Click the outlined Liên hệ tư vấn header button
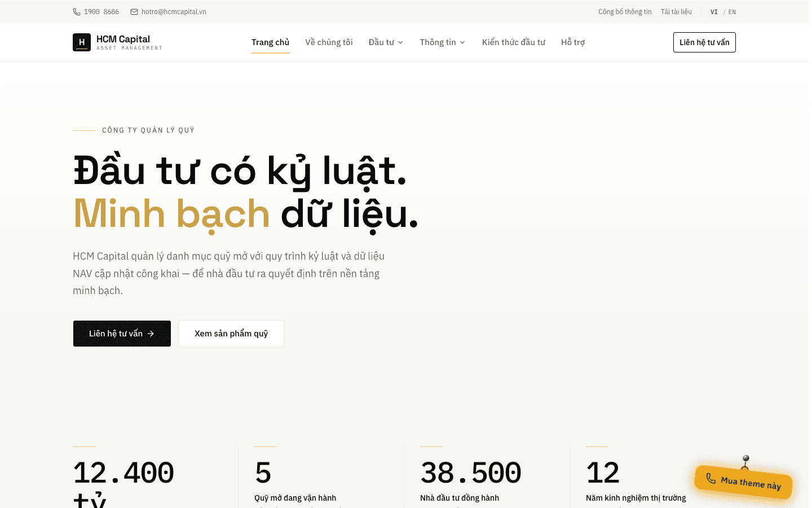This screenshot has height=508, width=812. click(x=704, y=42)
